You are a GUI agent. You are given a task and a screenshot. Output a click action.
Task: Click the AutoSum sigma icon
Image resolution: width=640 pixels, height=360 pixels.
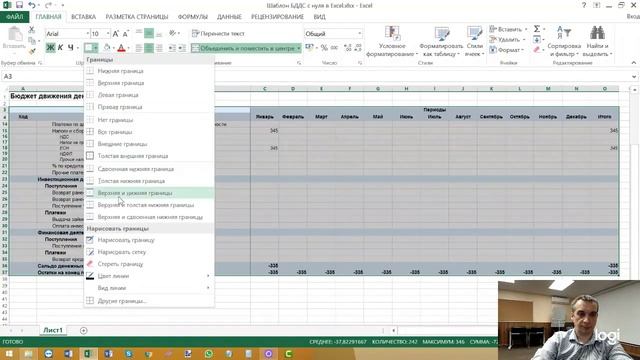(x=537, y=29)
